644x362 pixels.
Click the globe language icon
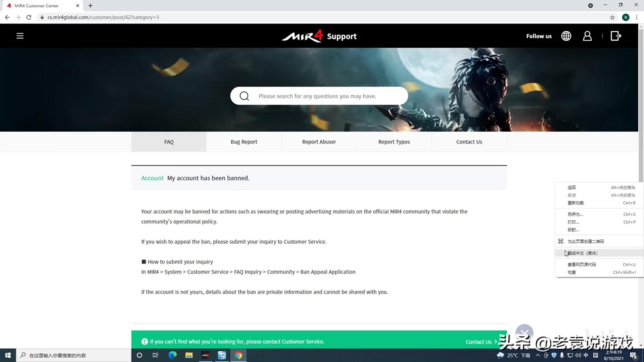pyautogui.click(x=566, y=36)
